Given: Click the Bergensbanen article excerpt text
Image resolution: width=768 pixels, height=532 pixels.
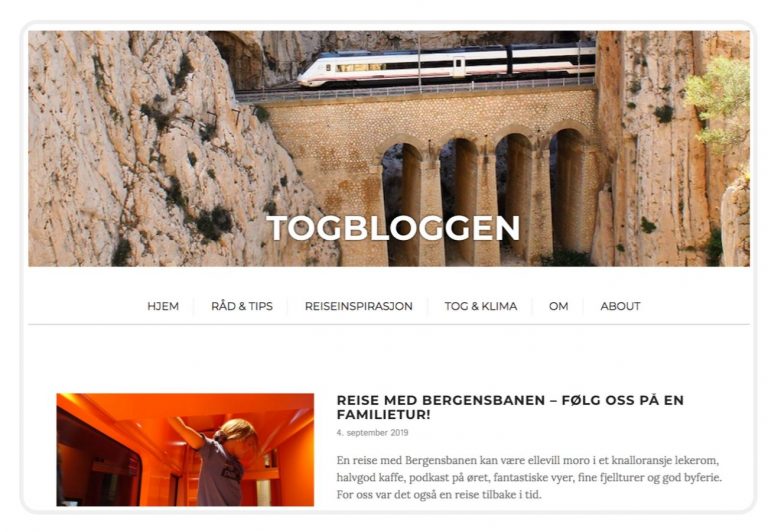Looking at the screenshot, I should pyautogui.click(x=529, y=477).
